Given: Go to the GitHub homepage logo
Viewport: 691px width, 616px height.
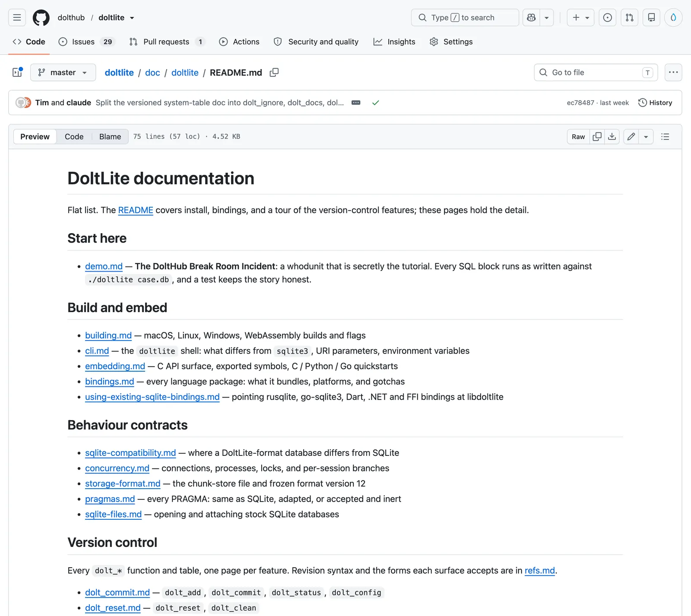Looking at the screenshot, I should click(41, 18).
